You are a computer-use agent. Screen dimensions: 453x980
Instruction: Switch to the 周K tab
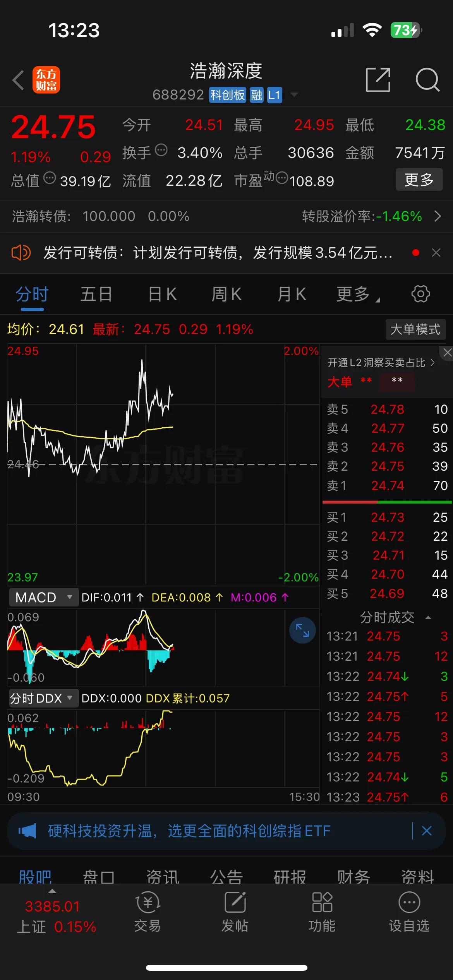pos(226,294)
